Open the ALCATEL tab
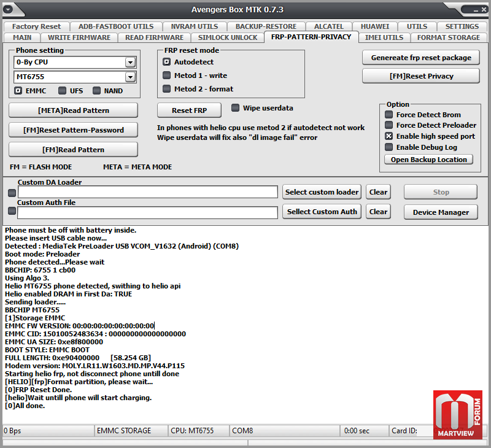This screenshot has width=491, height=448. coord(329,26)
